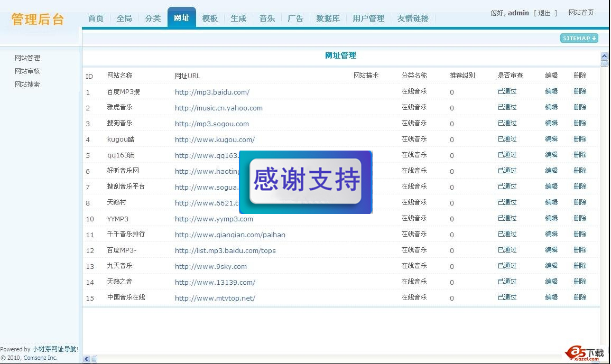Click 编辑 for the 天籁村 row
The image size is (611, 364).
(x=551, y=202)
